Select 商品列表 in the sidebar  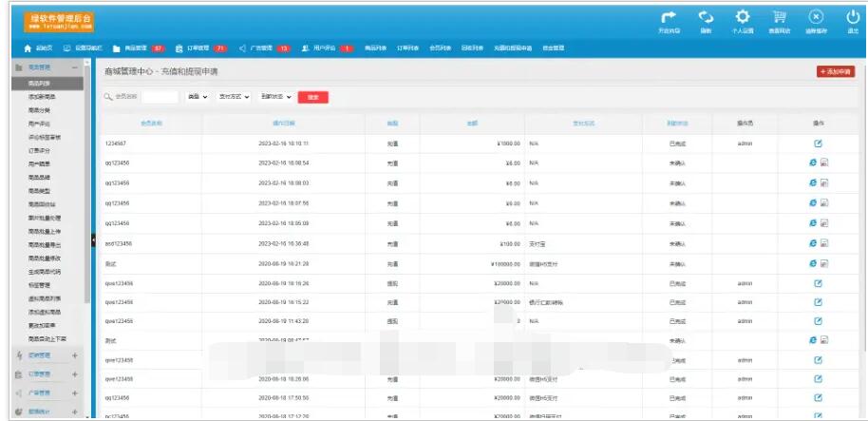point(39,84)
